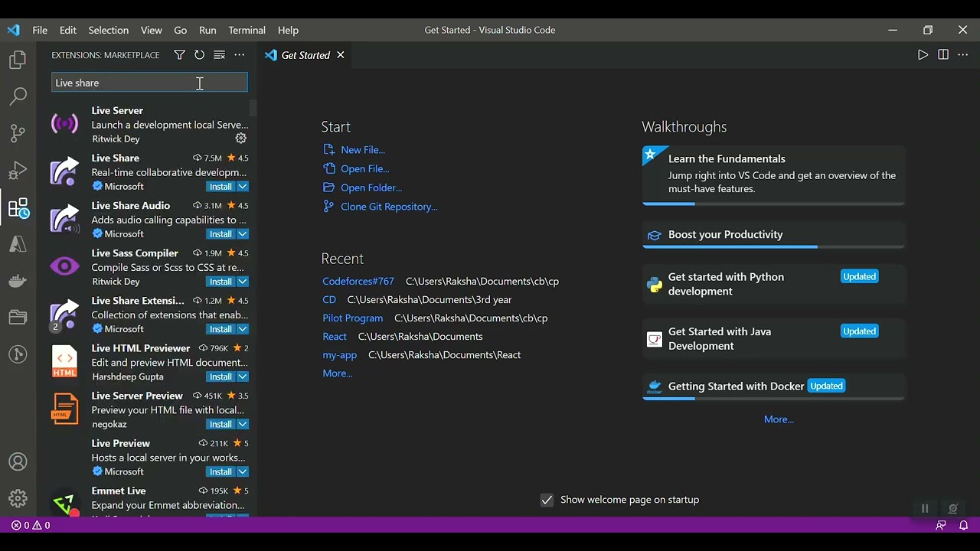Open errors and warnings status item

point(31,526)
